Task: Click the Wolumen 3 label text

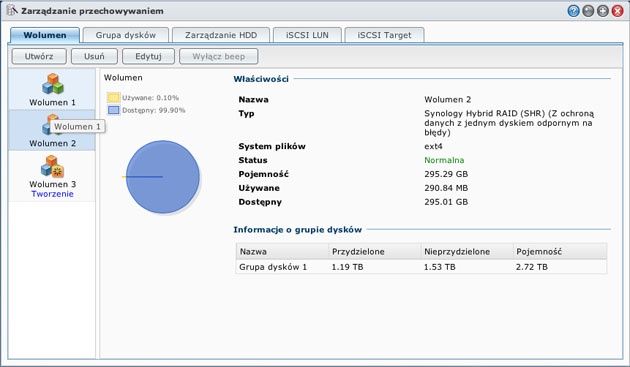Action: click(x=53, y=184)
